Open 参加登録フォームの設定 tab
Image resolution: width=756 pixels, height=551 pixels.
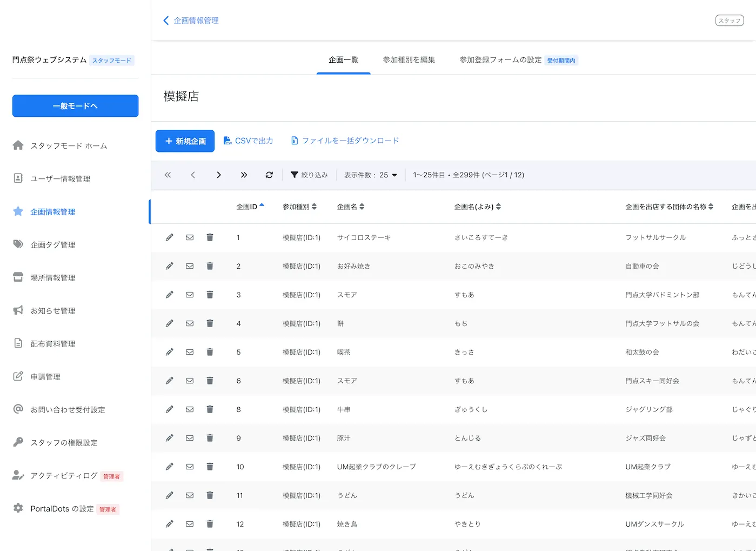coord(519,60)
